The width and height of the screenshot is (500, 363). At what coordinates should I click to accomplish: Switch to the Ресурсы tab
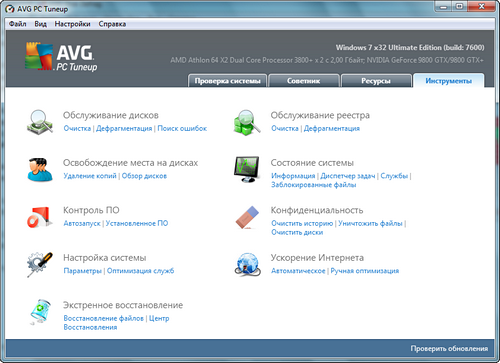[x=376, y=81]
